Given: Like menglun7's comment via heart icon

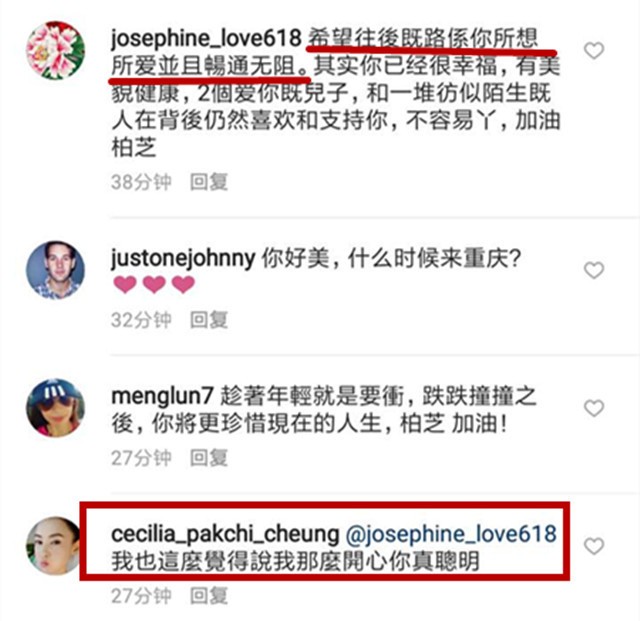Looking at the screenshot, I should (x=594, y=408).
